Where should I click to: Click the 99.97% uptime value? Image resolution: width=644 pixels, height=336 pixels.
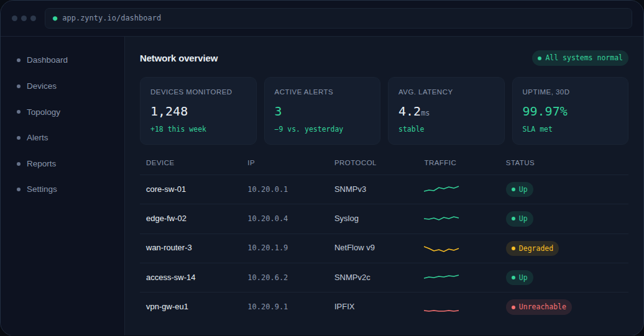coord(545,111)
